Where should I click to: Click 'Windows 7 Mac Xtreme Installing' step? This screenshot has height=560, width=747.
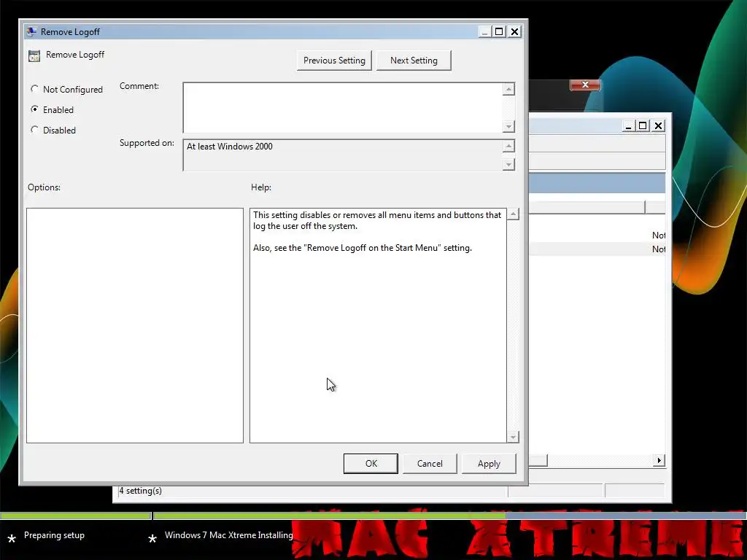pyautogui.click(x=228, y=535)
